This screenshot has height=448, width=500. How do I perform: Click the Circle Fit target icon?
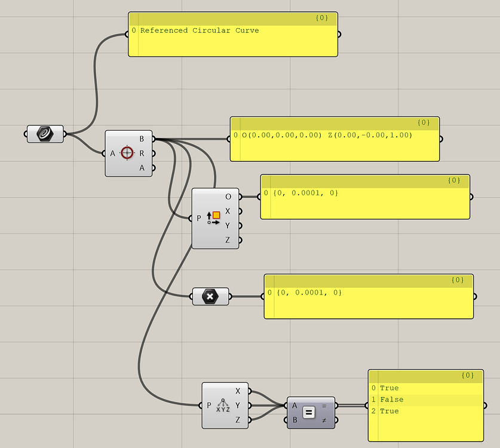tap(127, 153)
